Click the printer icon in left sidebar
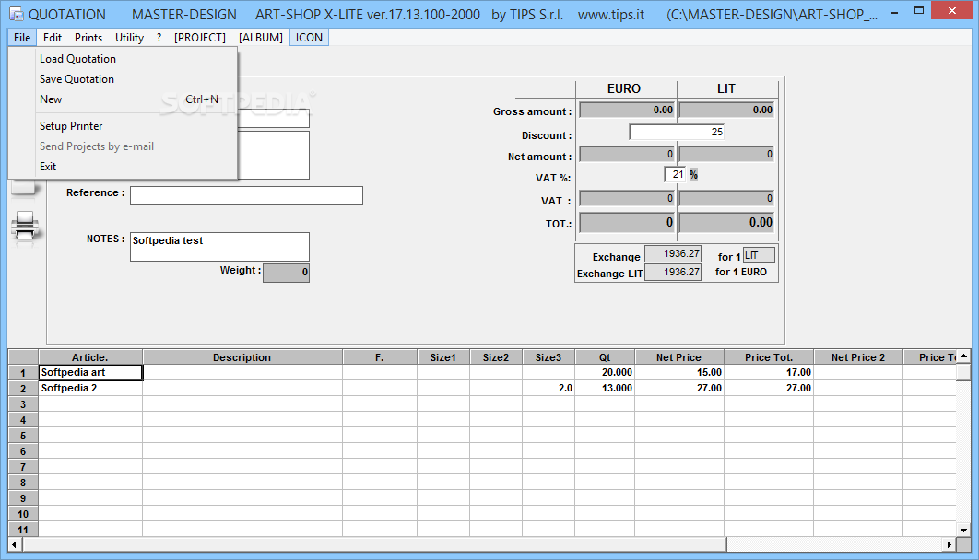 (x=25, y=226)
